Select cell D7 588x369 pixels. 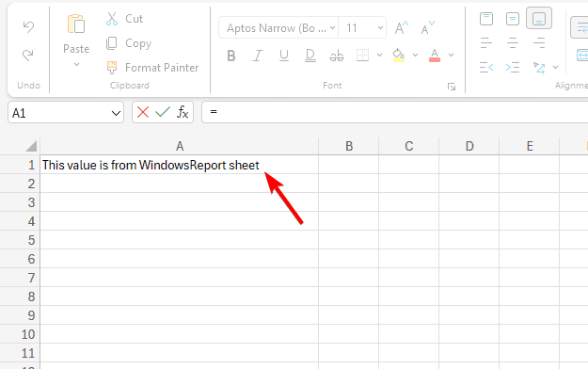[x=469, y=278]
